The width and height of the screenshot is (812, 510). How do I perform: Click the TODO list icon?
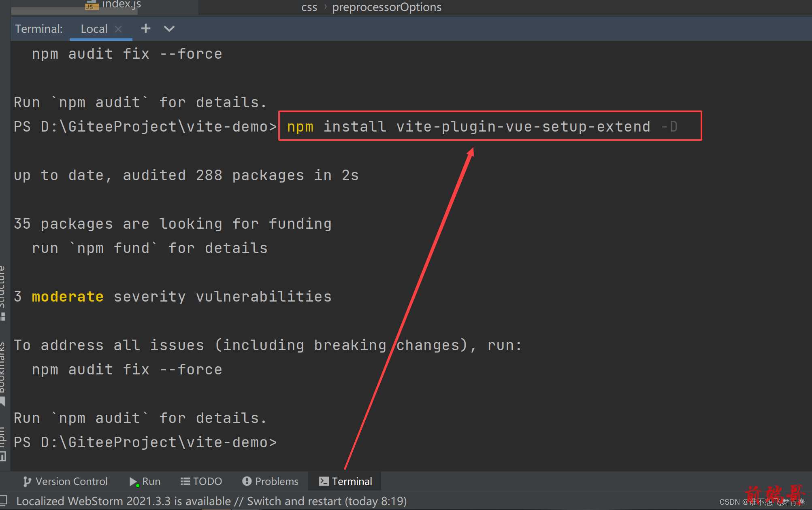(x=185, y=481)
